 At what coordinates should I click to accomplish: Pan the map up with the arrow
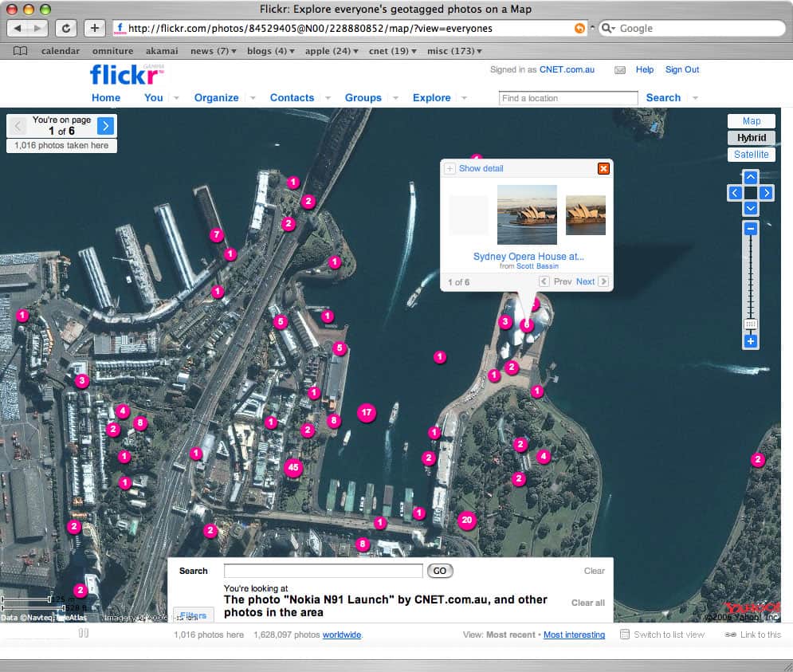751,177
